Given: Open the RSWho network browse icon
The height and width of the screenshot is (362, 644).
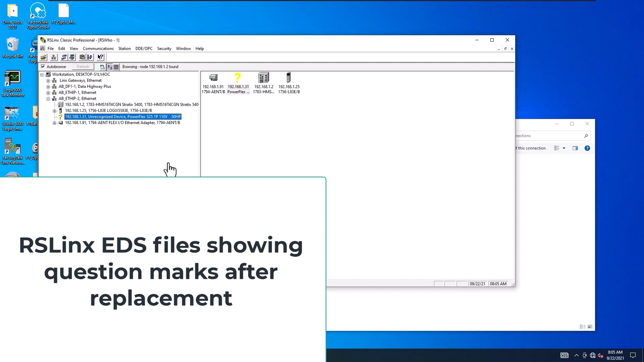Looking at the screenshot, I should pos(54,57).
